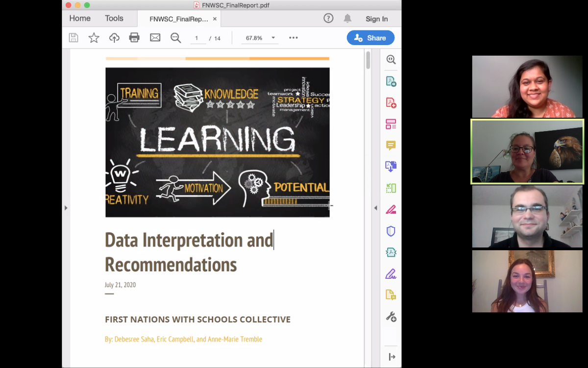Open the Fill & Sign tool

point(391,274)
